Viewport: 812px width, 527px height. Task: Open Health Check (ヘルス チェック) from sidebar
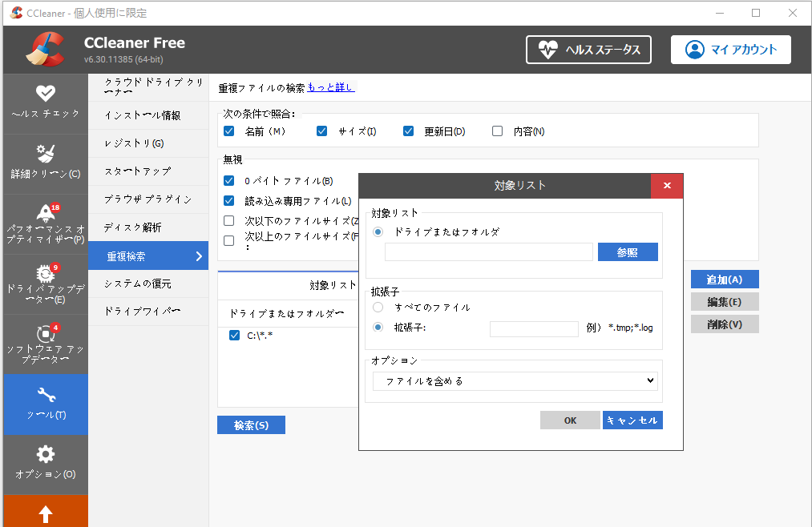46,103
